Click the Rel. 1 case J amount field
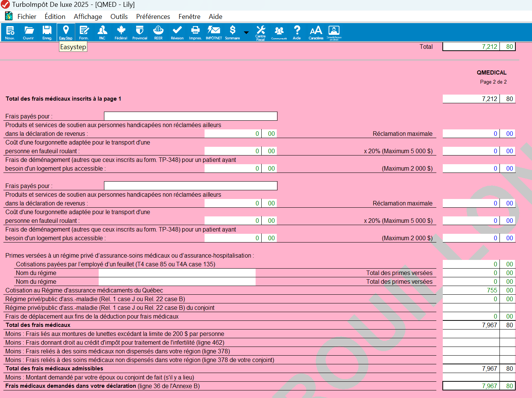This screenshot has width=532, height=398. click(x=479, y=299)
